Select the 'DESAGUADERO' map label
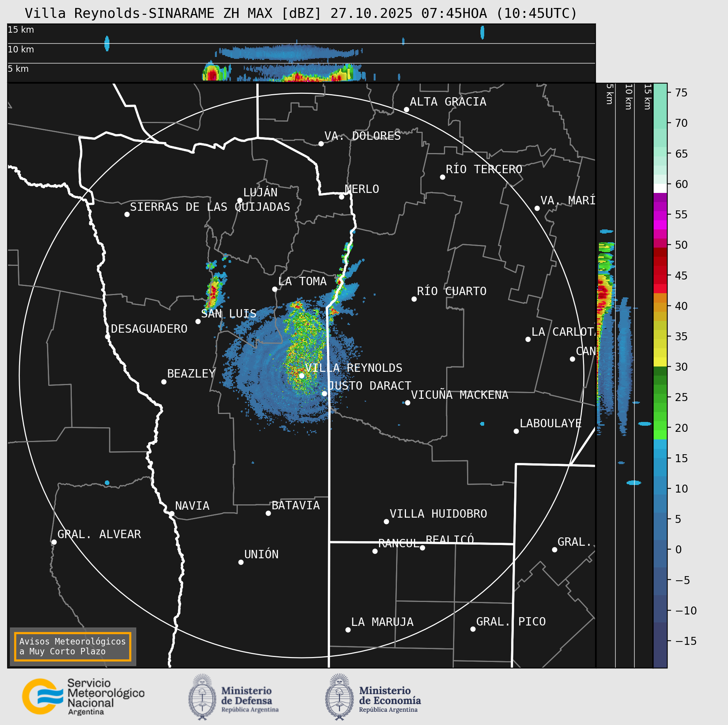The width and height of the screenshot is (728, 725). [x=149, y=329]
